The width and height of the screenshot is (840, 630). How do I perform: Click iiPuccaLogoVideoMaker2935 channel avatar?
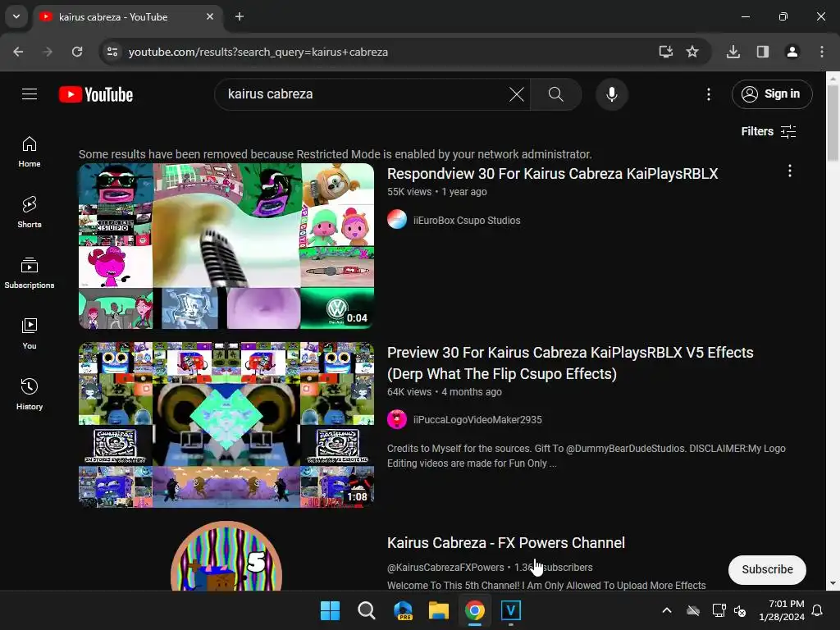(x=397, y=419)
